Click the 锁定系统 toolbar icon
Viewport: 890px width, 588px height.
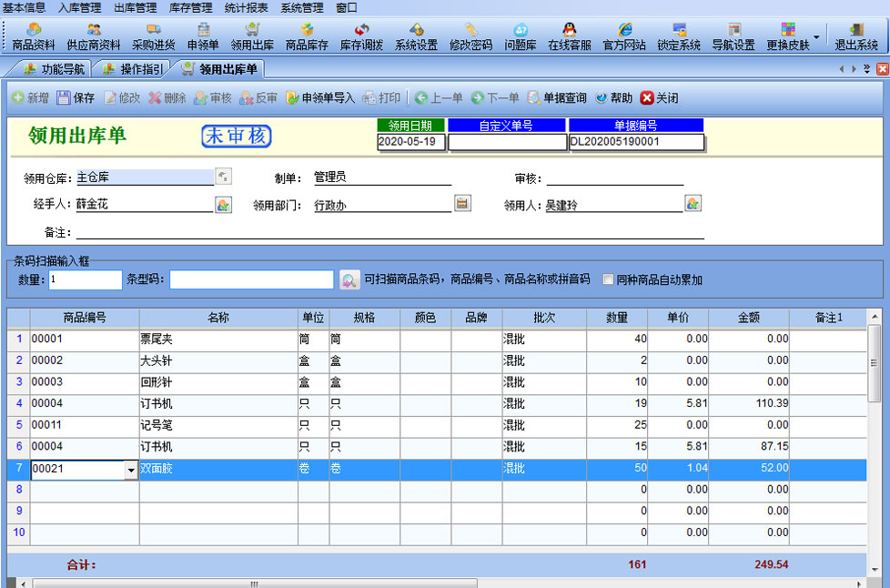(679, 36)
